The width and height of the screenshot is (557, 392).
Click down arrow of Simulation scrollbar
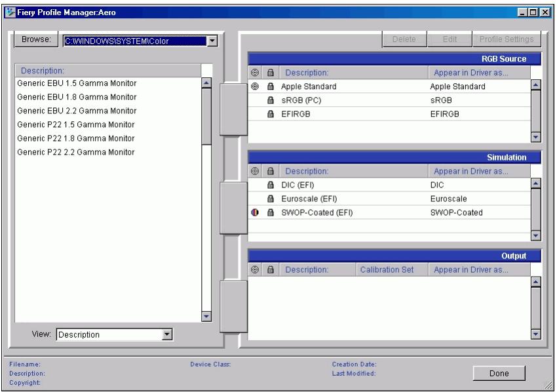click(x=536, y=235)
